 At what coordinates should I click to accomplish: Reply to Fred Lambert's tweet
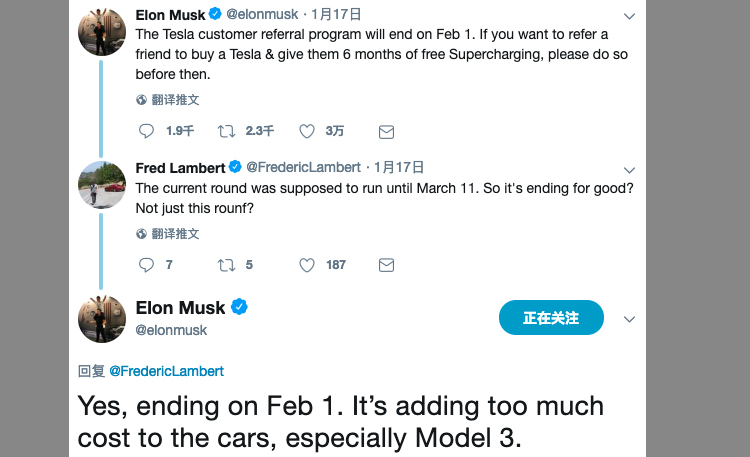coord(146,265)
